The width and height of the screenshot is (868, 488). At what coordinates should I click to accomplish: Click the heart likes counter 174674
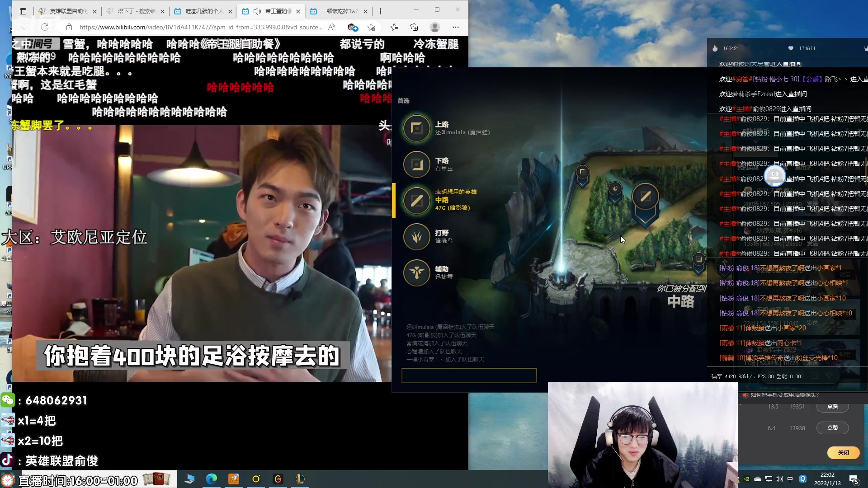pyautogui.click(x=802, y=48)
